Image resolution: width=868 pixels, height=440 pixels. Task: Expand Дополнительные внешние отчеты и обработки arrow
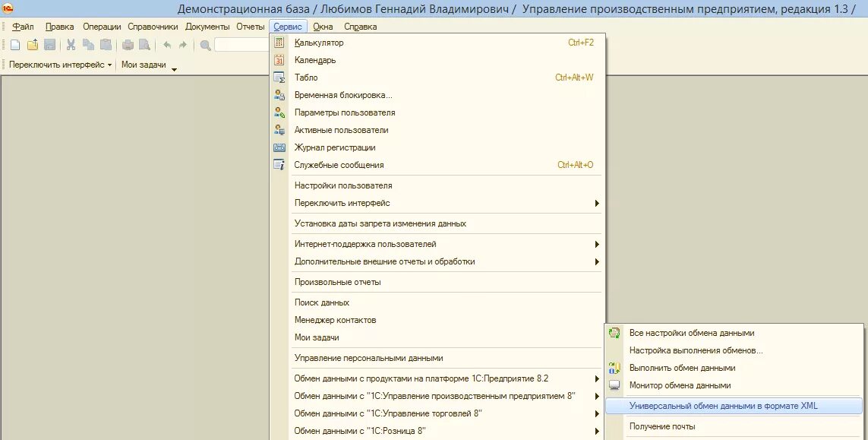tap(597, 261)
